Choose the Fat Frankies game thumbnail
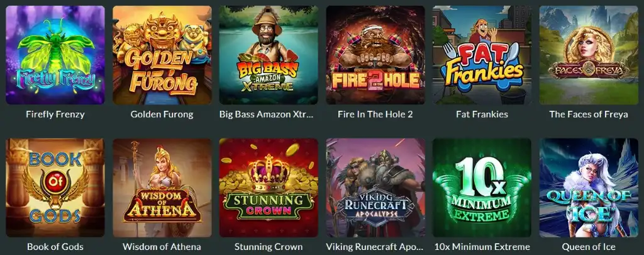 [x=482, y=55]
